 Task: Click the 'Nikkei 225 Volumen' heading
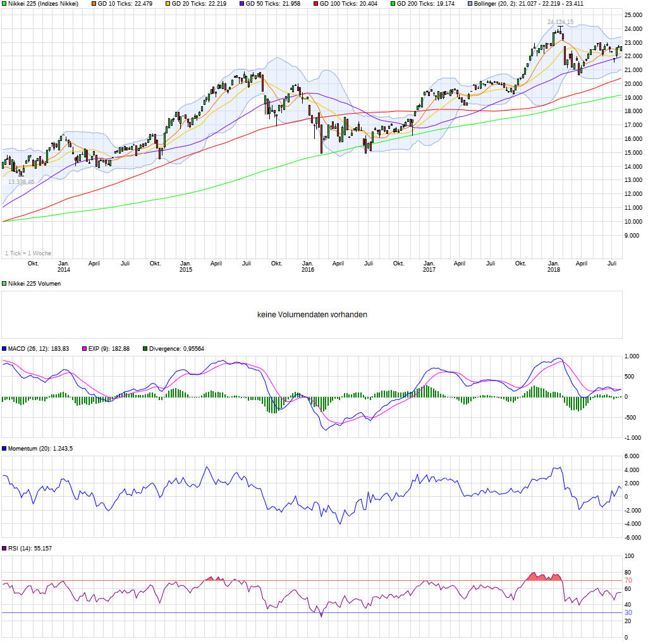tap(34, 284)
